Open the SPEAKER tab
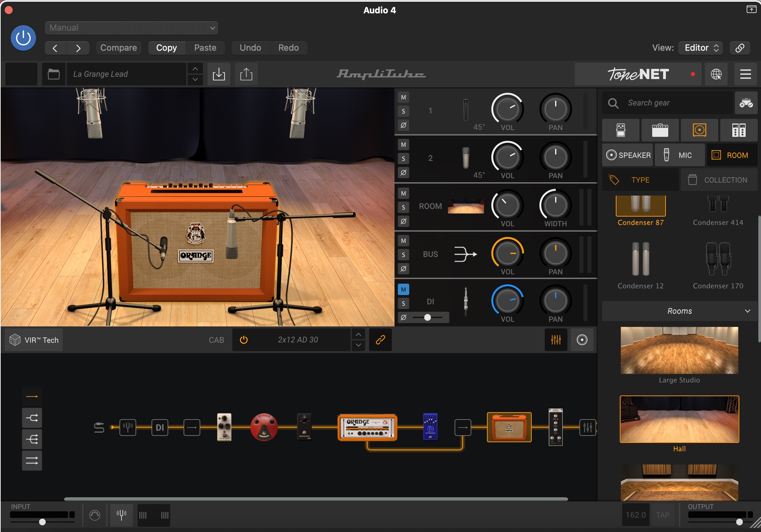 pos(627,155)
